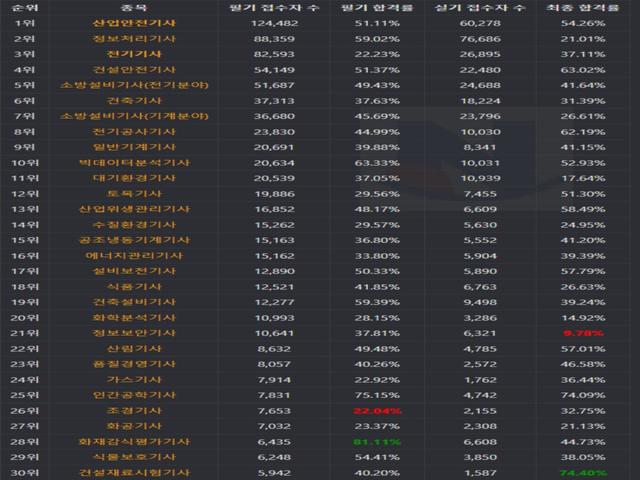Click the 76,686 practical applicants value
The image size is (640, 480).
(480, 39)
